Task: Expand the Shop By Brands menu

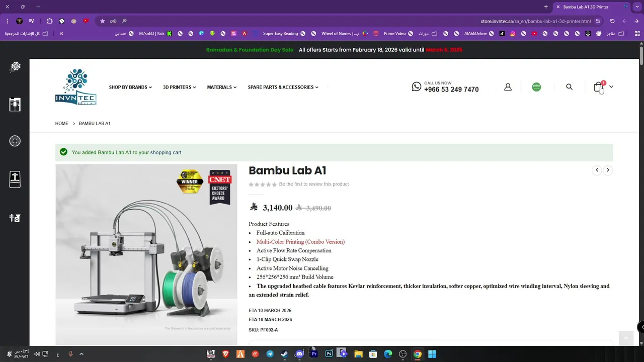Action: pos(130,87)
